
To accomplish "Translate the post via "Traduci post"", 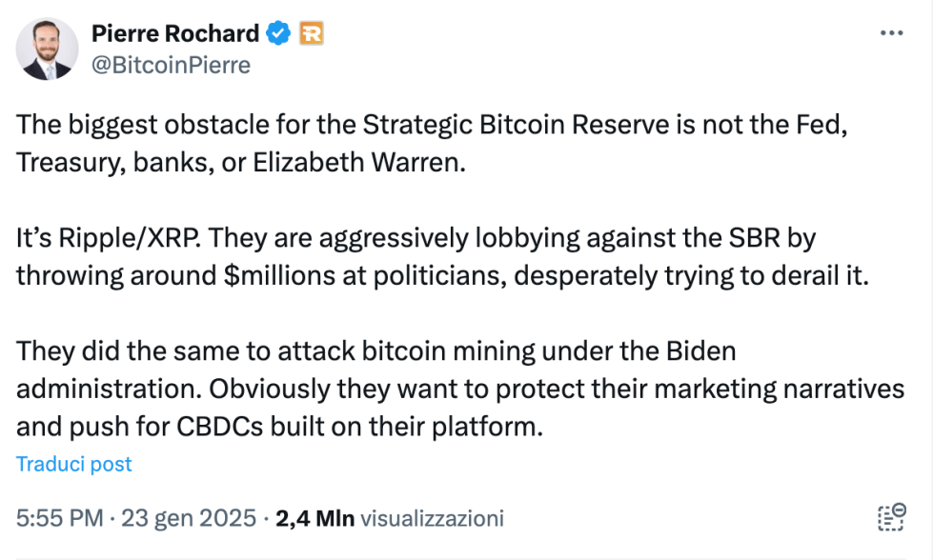I will pyautogui.click(x=73, y=464).
